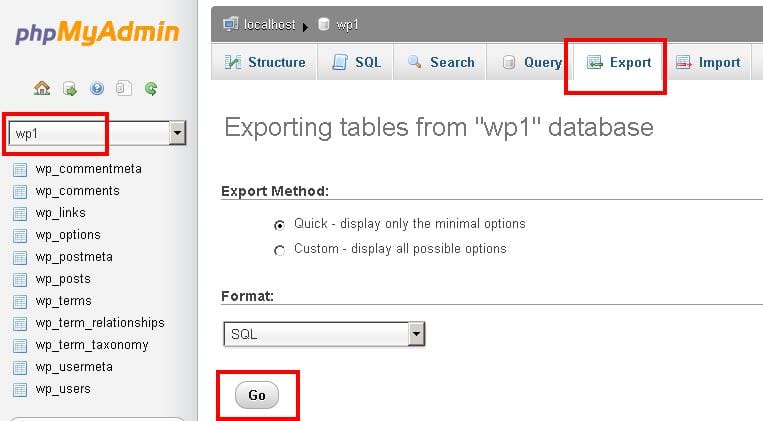
Task: Click the 'Quick - display only the minimal options' label
Action: [410, 223]
